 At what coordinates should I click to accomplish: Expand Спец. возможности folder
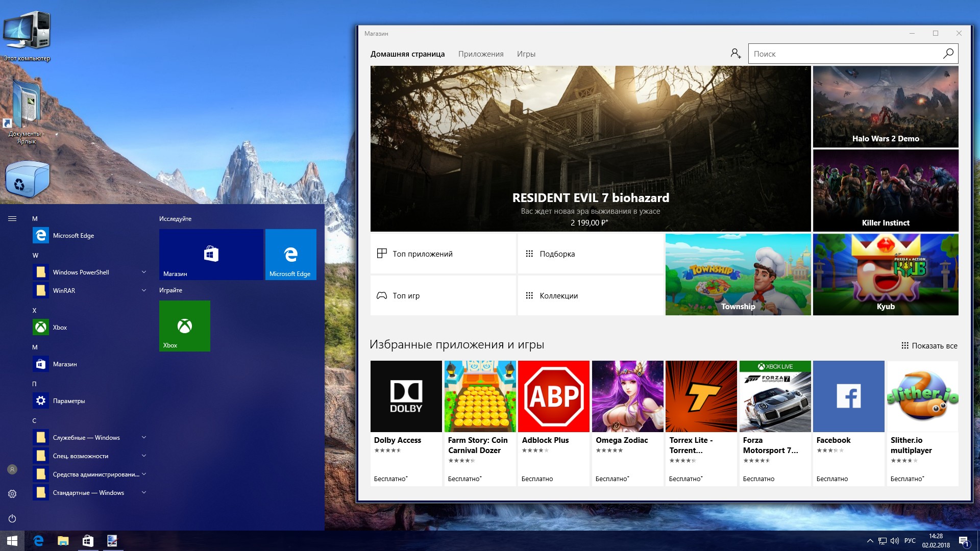point(143,456)
